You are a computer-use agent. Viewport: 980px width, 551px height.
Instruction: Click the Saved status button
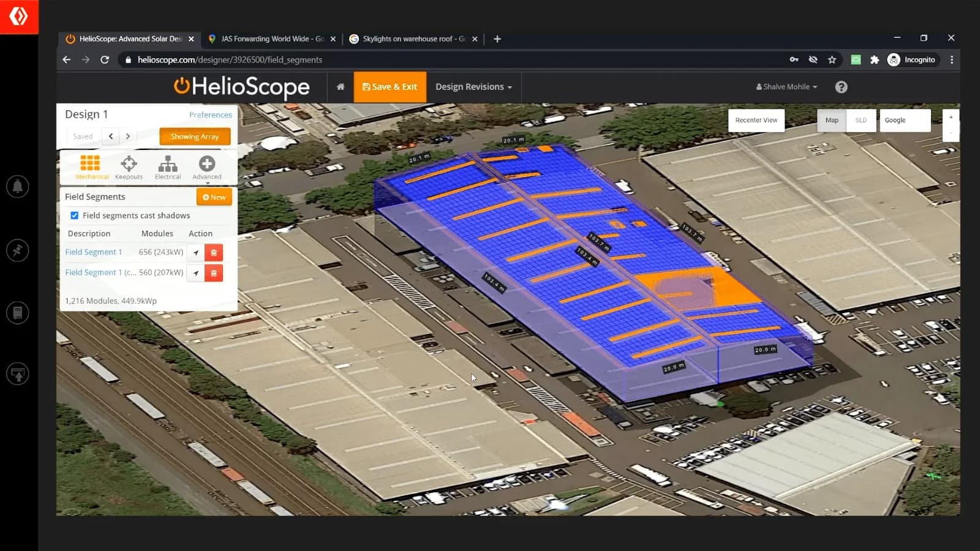[83, 136]
